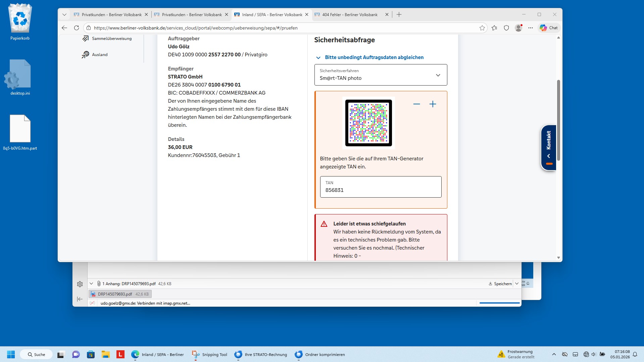The image size is (644, 362).
Task: Click the plus icon to enlarge the TAN graphic
Action: coord(433,104)
